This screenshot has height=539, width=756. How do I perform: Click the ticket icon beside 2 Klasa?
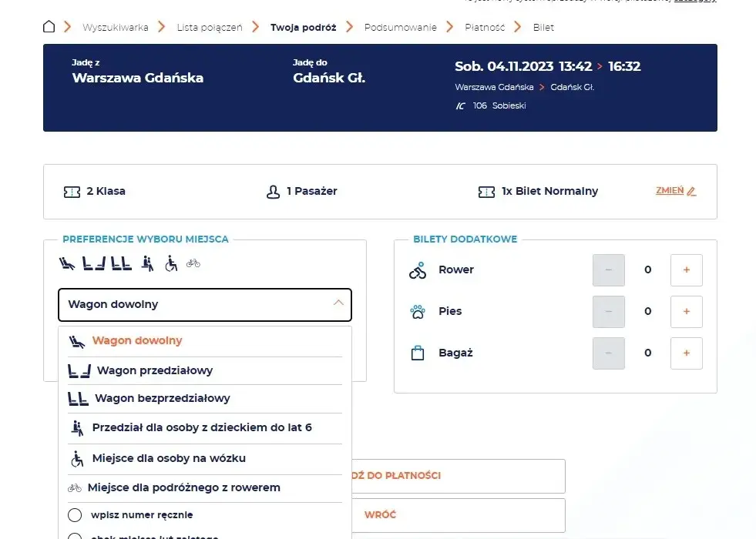click(x=72, y=192)
